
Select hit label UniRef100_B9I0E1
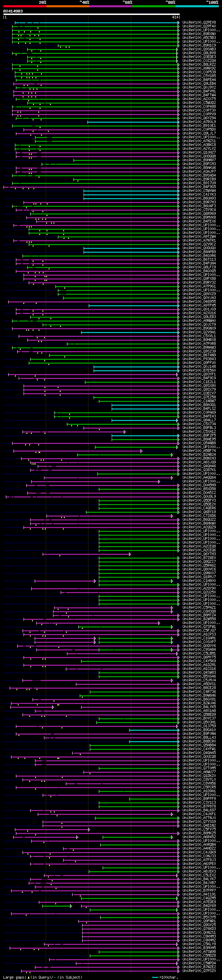(199, 125)
